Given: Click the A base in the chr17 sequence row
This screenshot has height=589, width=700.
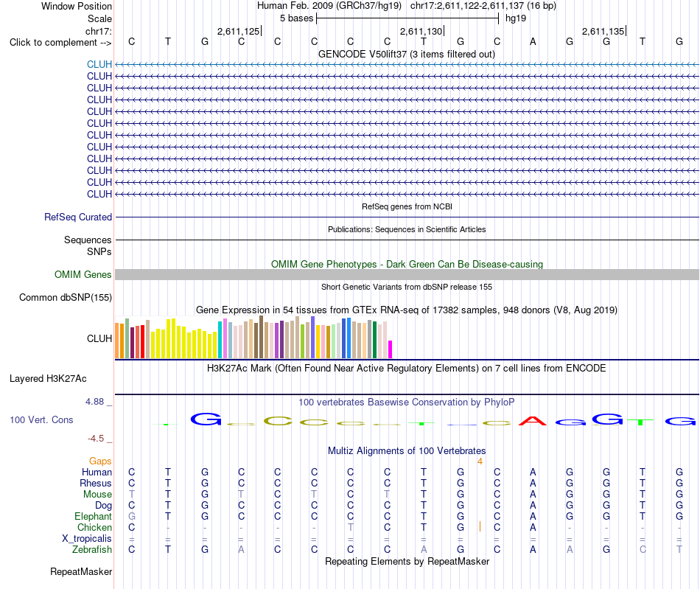Looking at the screenshot, I should (x=533, y=41).
